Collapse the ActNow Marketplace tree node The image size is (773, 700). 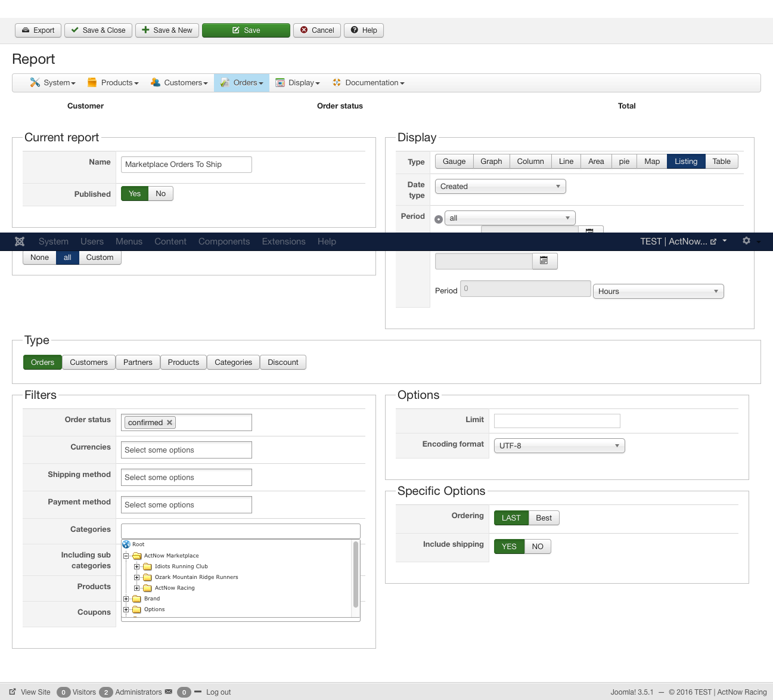126,556
